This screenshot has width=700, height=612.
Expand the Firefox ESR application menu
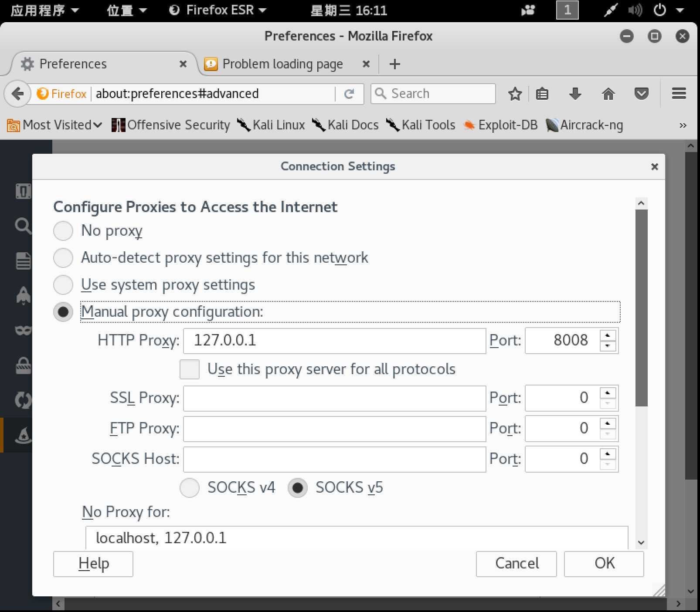coord(218,10)
